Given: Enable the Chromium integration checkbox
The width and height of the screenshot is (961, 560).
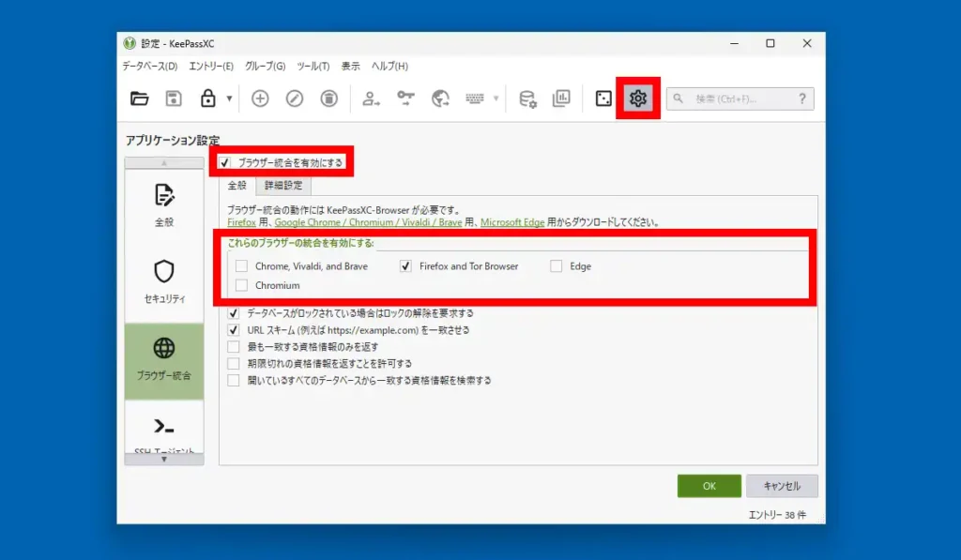Looking at the screenshot, I should pos(241,285).
